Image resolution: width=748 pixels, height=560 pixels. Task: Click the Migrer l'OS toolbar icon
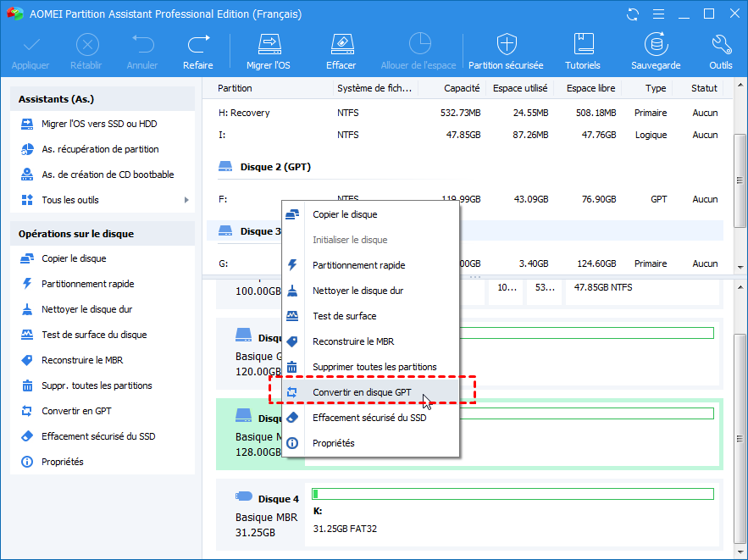point(269,44)
